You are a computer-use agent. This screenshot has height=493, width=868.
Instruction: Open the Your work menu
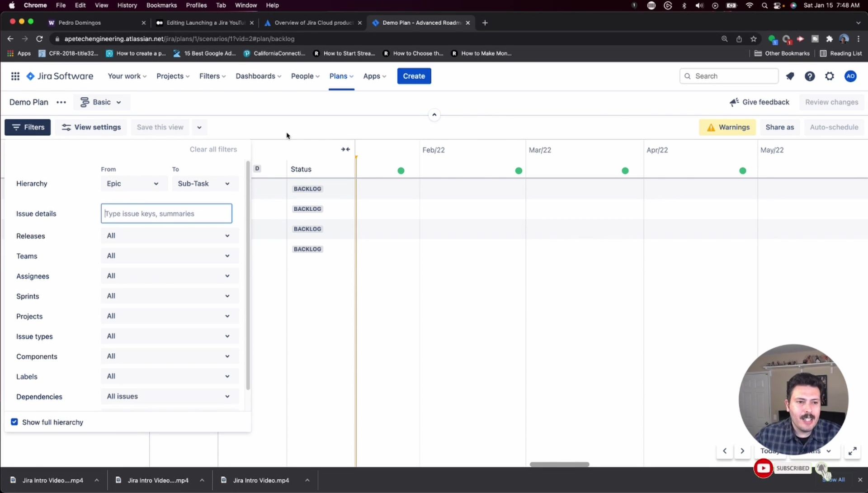click(x=127, y=76)
